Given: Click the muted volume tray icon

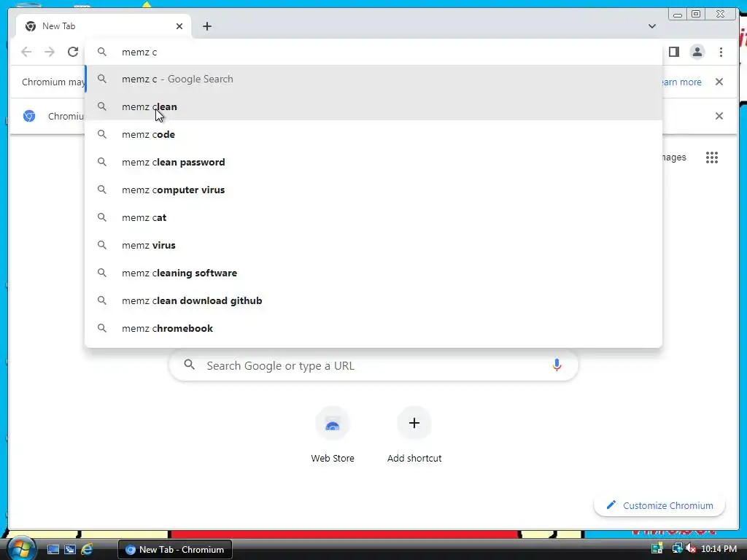Looking at the screenshot, I should click(x=691, y=548).
